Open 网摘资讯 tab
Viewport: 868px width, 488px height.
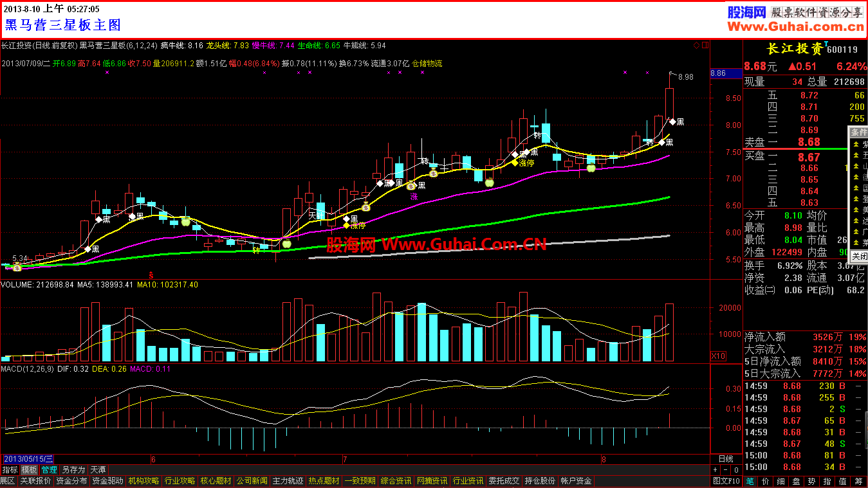coord(432,481)
